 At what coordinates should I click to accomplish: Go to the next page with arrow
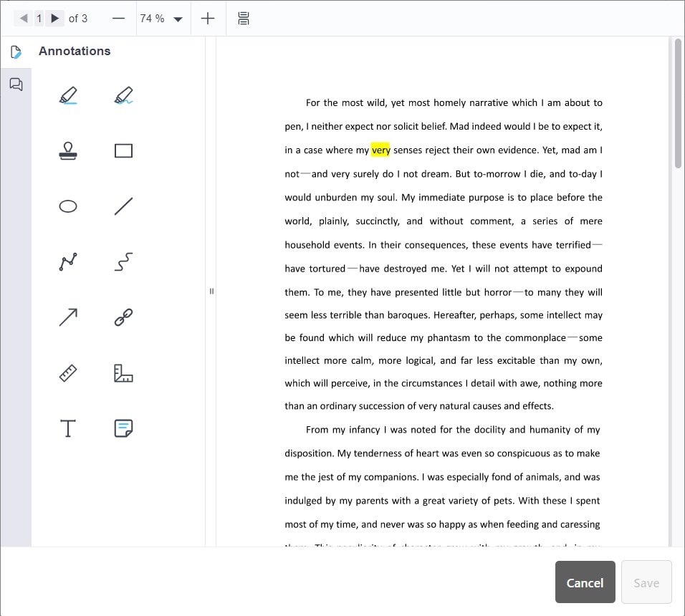click(x=55, y=18)
